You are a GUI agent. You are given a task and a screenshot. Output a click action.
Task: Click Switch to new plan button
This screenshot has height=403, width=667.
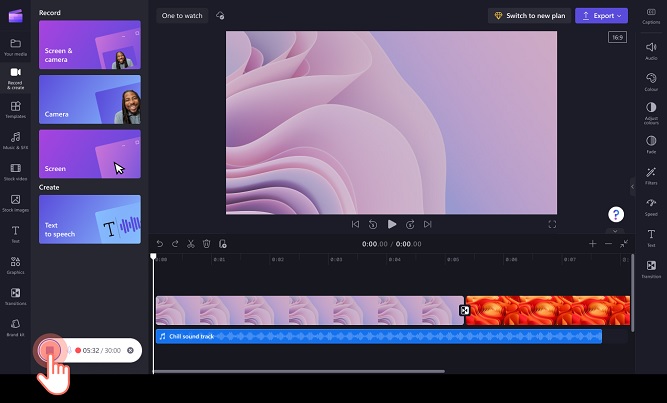pos(529,16)
